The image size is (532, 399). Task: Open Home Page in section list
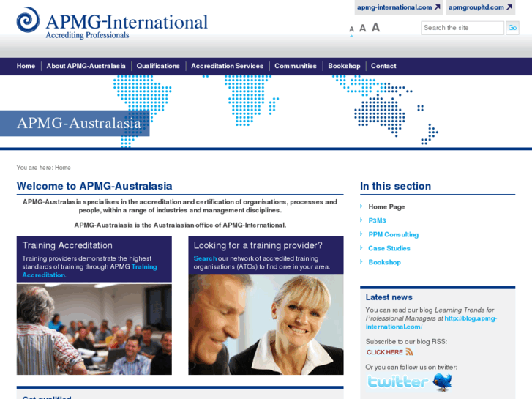[386, 206]
